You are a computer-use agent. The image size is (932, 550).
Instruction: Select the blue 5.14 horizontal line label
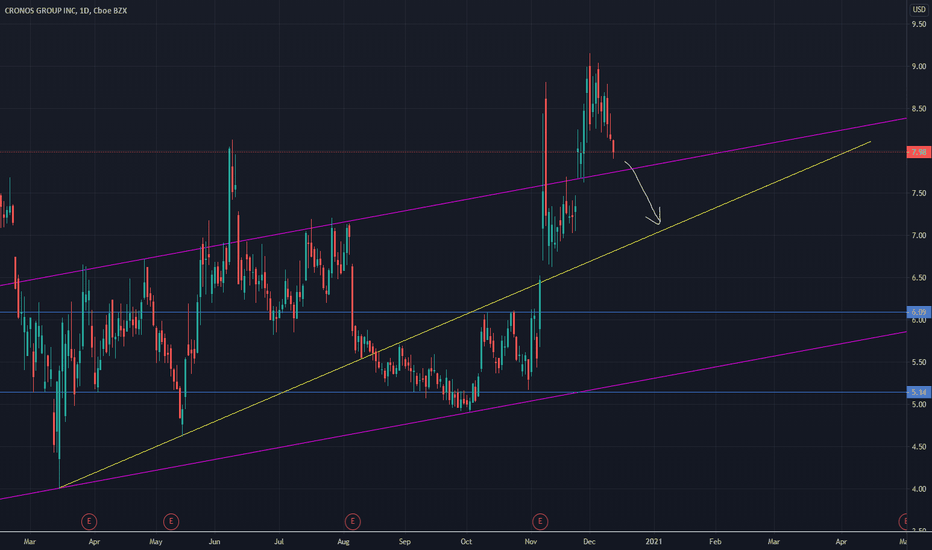pyautogui.click(x=919, y=392)
